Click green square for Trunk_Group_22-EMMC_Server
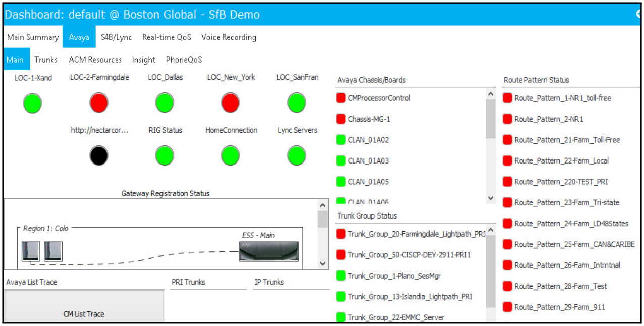This screenshot has width=644, height=326. click(341, 317)
